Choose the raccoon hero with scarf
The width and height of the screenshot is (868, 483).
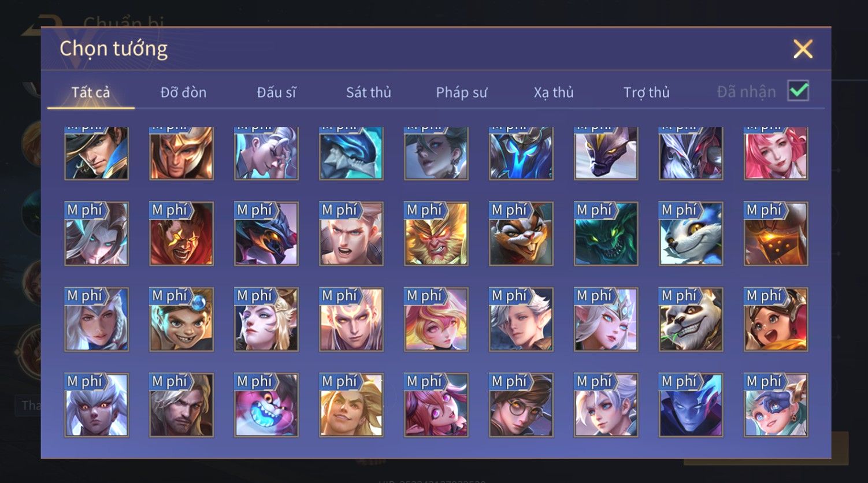pos(521,233)
